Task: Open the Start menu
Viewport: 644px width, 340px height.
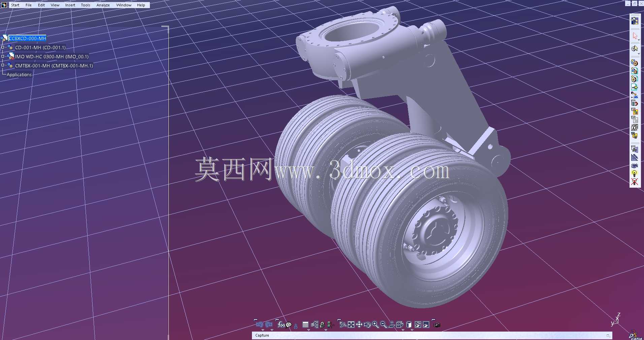Action: 15,5
